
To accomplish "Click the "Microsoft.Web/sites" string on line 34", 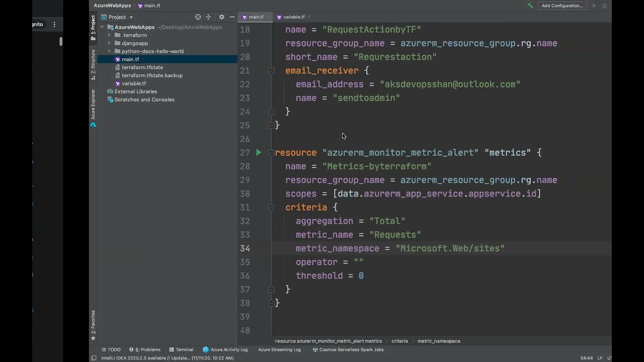I will (x=450, y=248).
